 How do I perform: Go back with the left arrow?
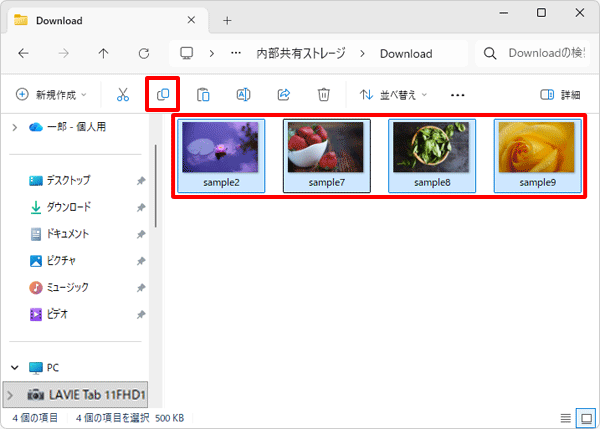[23, 53]
